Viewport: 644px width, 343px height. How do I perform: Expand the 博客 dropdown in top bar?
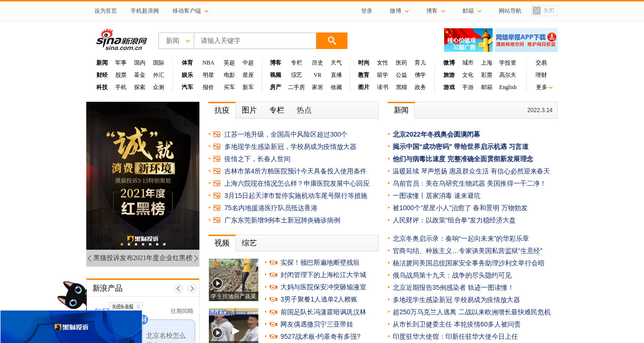(x=436, y=11)
